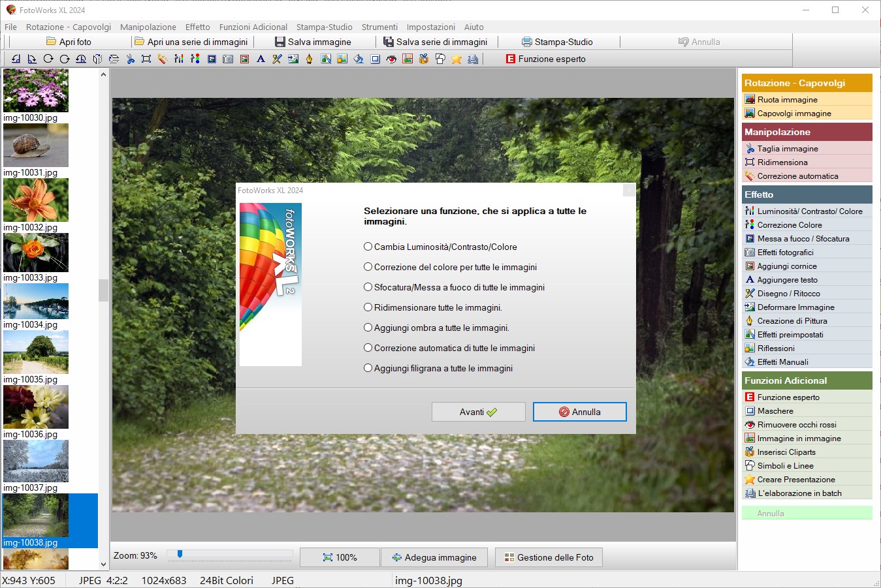Select thumbnail img-10037.jpg winter scene
The height and width of the screenshot is (588, 881).
coord(36,461)
